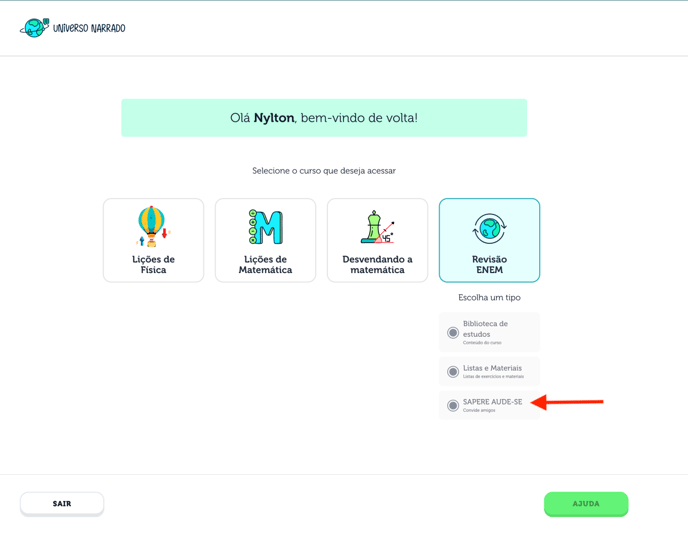The width and height of the screenshot is (688, 534).
Task: Open the Lições de Física course card
Action: point(153,264)
